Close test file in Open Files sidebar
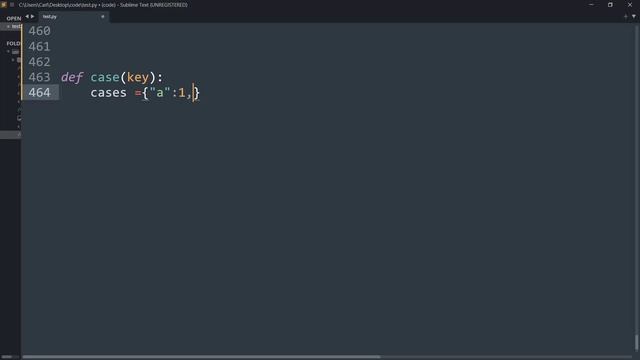Viewport: 640px width, 360px height. click(8, 27)
